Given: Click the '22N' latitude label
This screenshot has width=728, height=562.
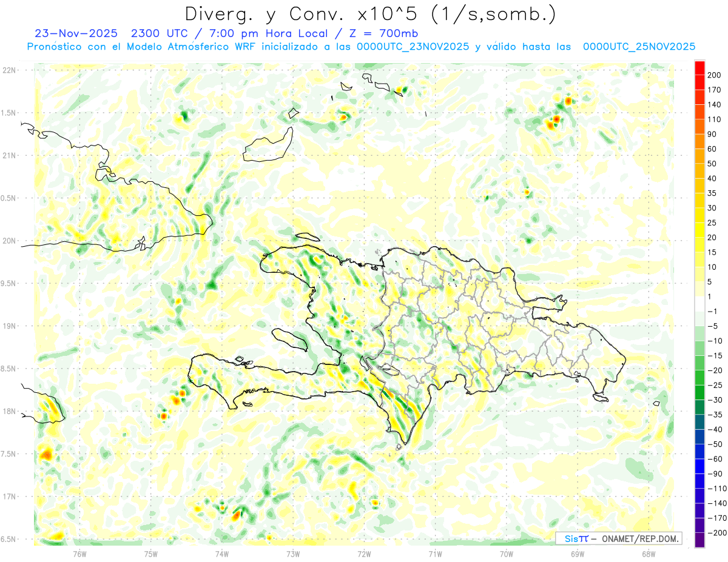Looking at the screenshot, I should (x=9, y=70).
